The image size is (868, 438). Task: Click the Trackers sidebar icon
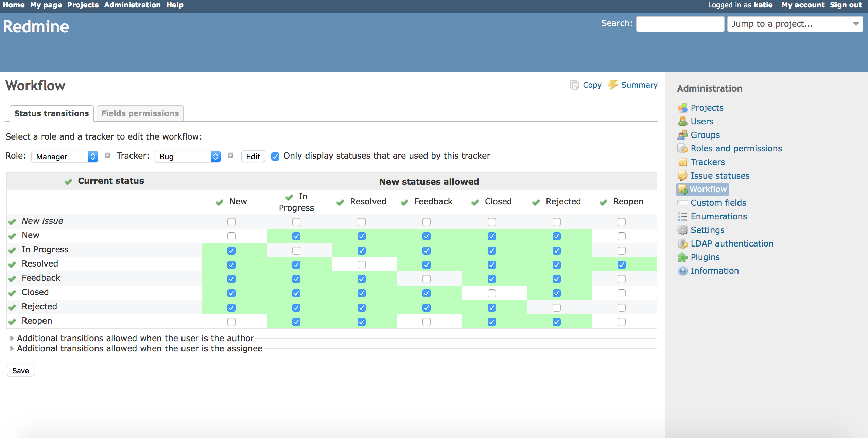tap(682, 162)
